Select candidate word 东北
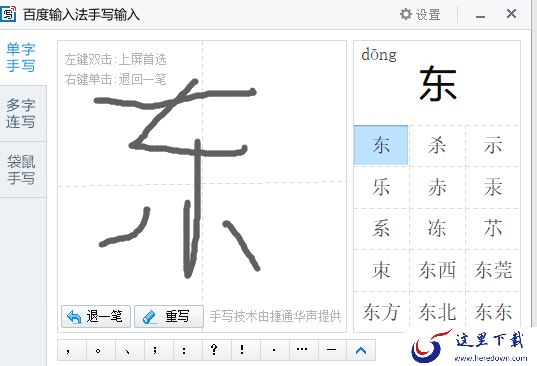This screenshot has height=366, width=537. pyautogui.click(x=437, y=312)
